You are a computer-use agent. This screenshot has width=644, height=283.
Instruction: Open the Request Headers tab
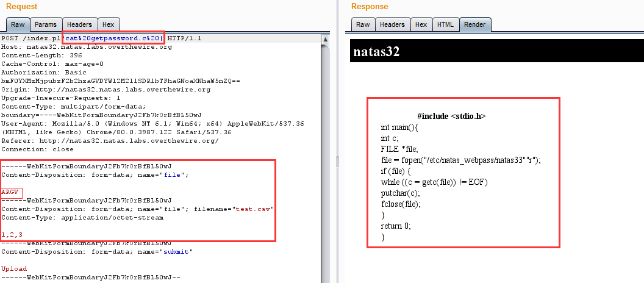78,25
